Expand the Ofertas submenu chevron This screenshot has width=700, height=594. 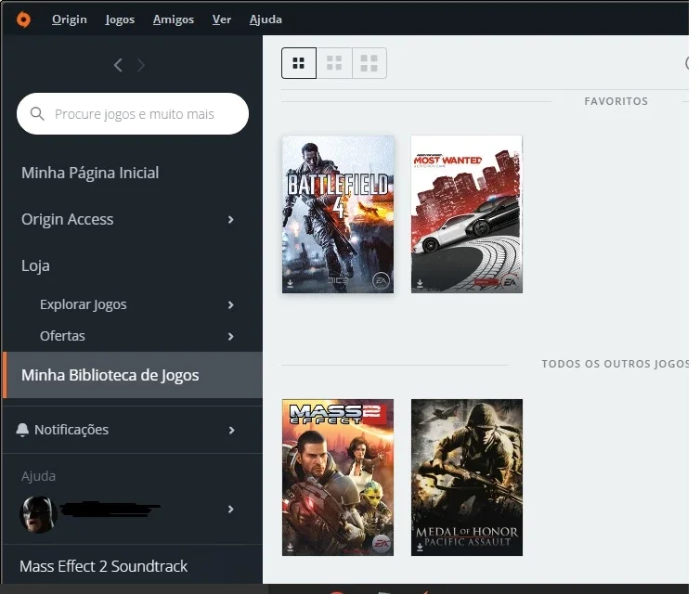click(231, 337)
